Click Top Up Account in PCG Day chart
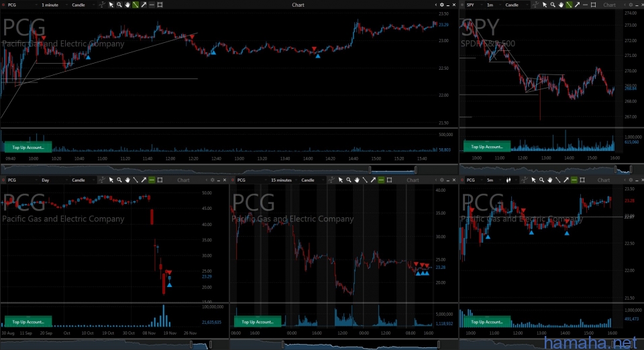Image resolution: width=644 pixels, height=350 pixels. click(x=28, y=322)
